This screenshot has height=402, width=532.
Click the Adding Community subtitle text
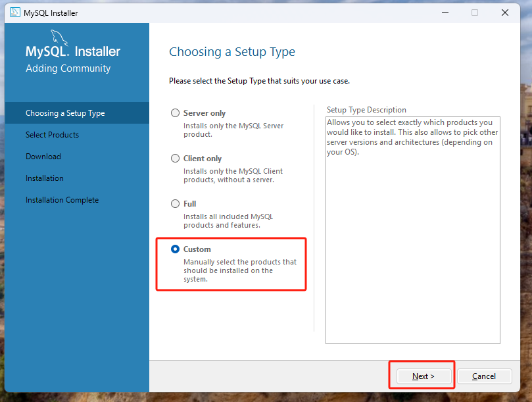[x=68, y=68]
